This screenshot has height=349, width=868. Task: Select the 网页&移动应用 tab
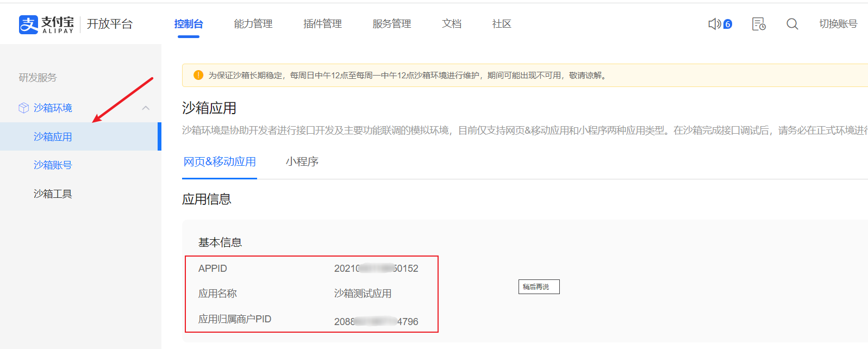point(220,161)
